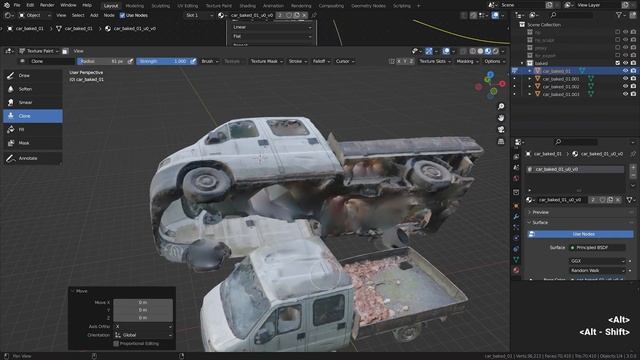Open the Object mode dropdown

35,16
